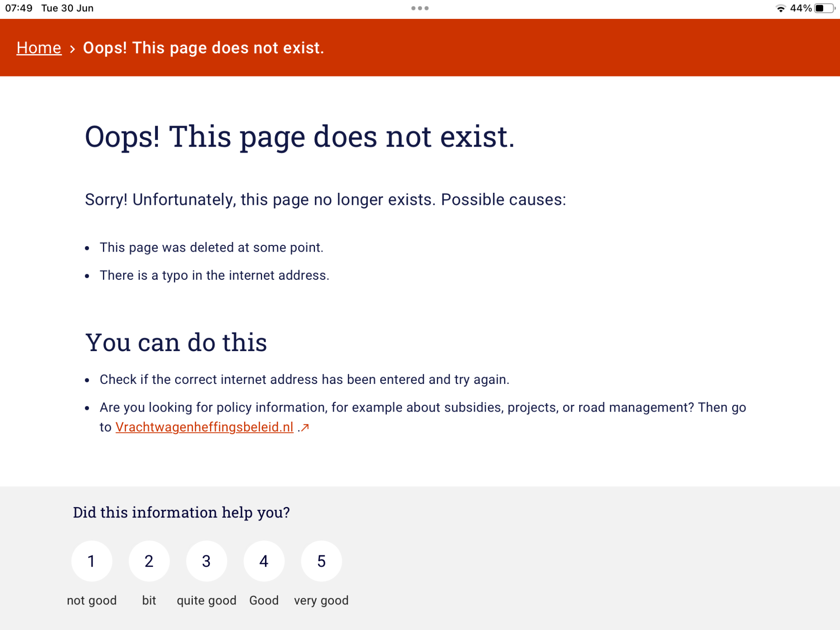The height and width of the screenshot is (630, 840).
Task: Open the Vrachtwagenheffingsbeleid.nl link
Action: 204,427
